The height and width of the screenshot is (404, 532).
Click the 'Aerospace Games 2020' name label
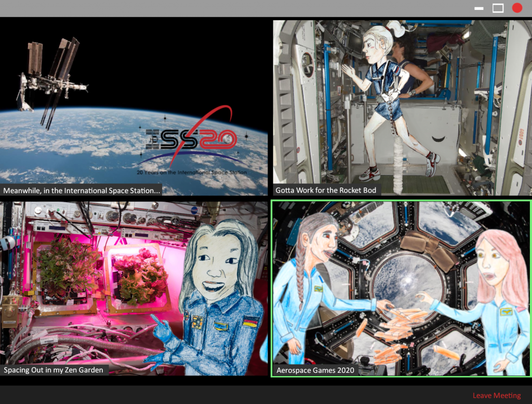coord(315,370)
